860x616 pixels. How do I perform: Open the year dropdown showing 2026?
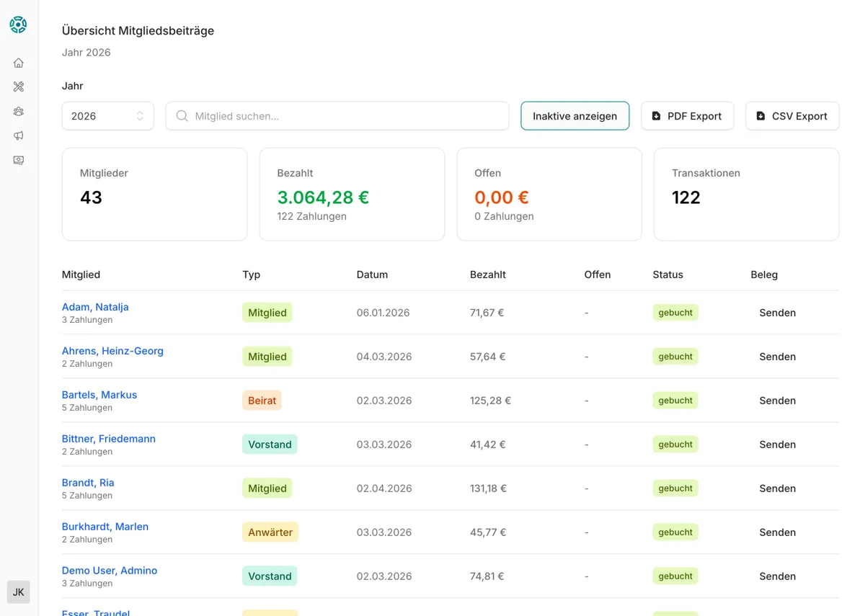[107, 116]
